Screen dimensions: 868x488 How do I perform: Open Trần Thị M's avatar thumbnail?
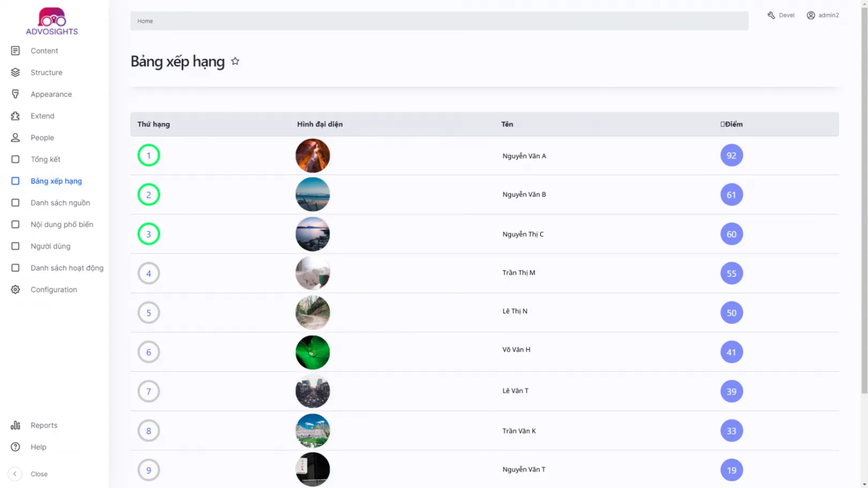(x=313, y=273)
